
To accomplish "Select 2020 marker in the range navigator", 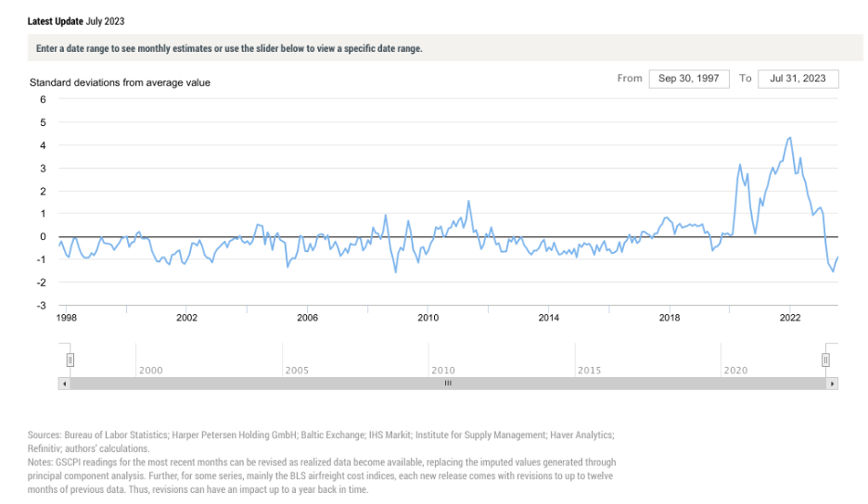I will pyautogui.click(x=735, y=370).
